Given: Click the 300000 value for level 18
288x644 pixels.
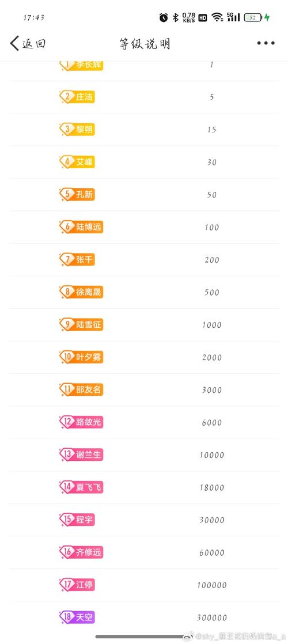Looking at the screenshot, I should pyautogui.click(x=211, y=618).
